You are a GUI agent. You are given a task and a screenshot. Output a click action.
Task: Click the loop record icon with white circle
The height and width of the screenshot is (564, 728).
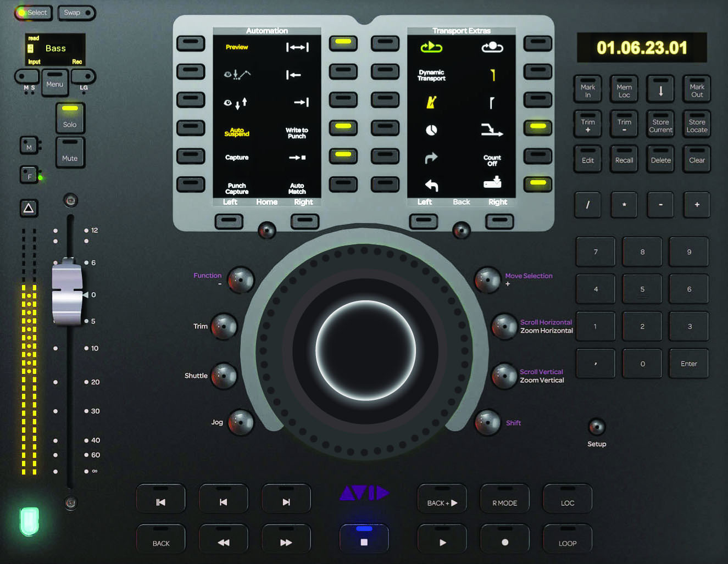[492, 47]
